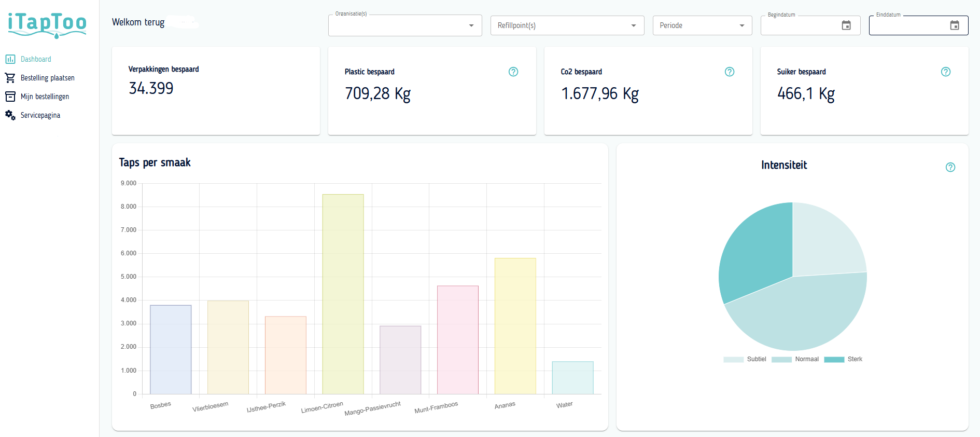
Task: Click the iTapToo logo
Action: point(47,24)
